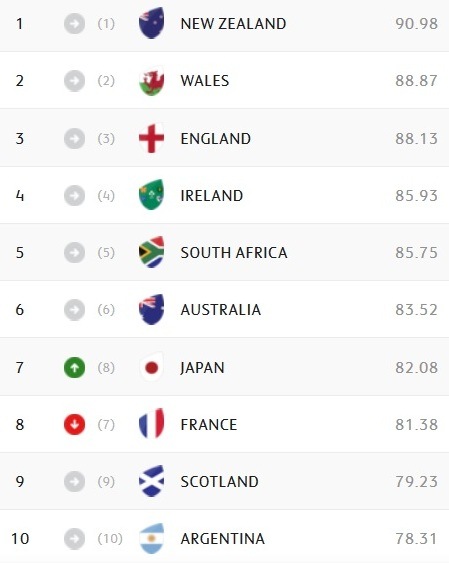This screenshot has height=563, width=449.
Task: Click Wales' 88.87 points value
Action: pos(416,81)
